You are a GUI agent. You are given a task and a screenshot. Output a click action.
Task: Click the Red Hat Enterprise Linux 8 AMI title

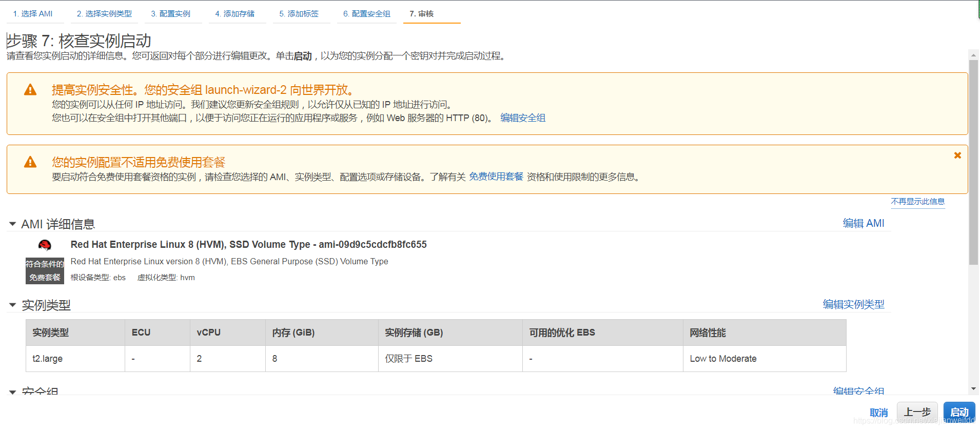pos(249,245)
